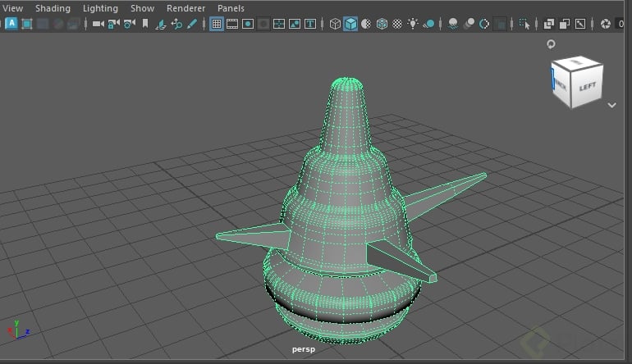Image resolution: width=632 pixels, height=364 pixels.
Task: Toggle the film gate overlay
Action: (232, 24)
